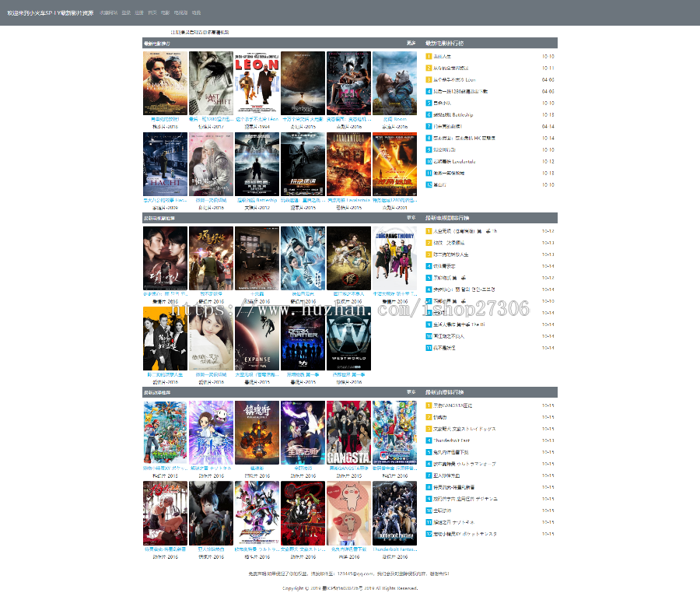Open the LEON movie poster
This screenshot has width=700, height=614.
(257, 83)
